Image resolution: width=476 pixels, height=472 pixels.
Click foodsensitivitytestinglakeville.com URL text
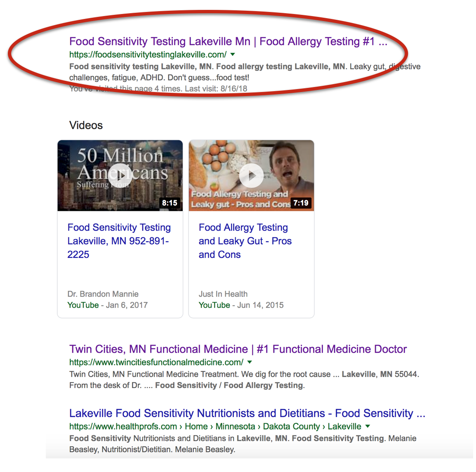pos(148,55)
